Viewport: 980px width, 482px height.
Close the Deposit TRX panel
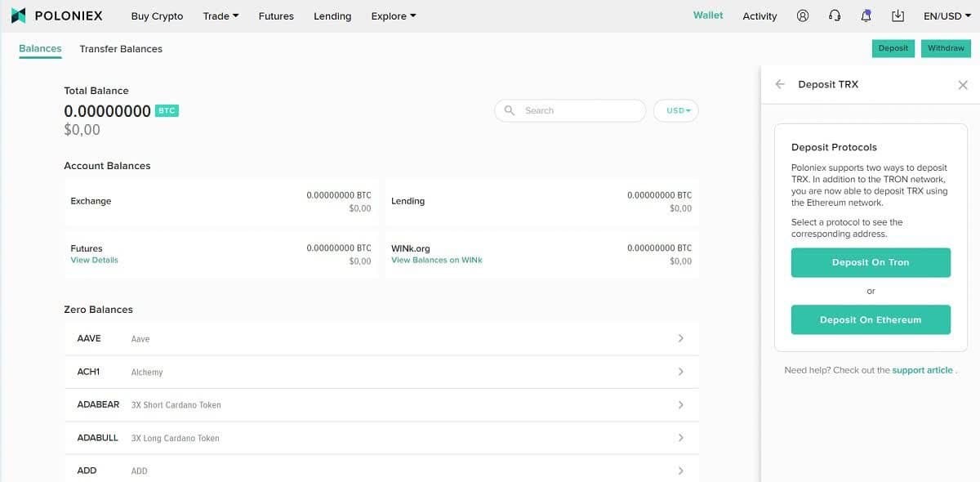[963, 85]
